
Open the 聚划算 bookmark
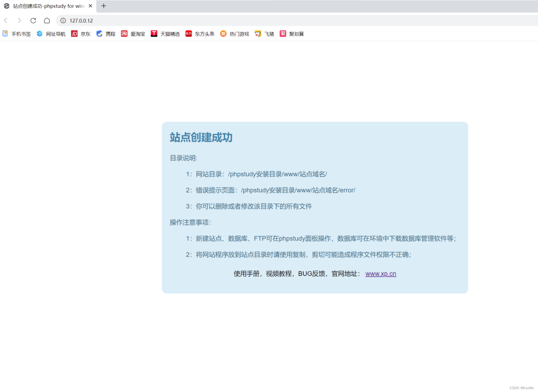click(292, 34)
